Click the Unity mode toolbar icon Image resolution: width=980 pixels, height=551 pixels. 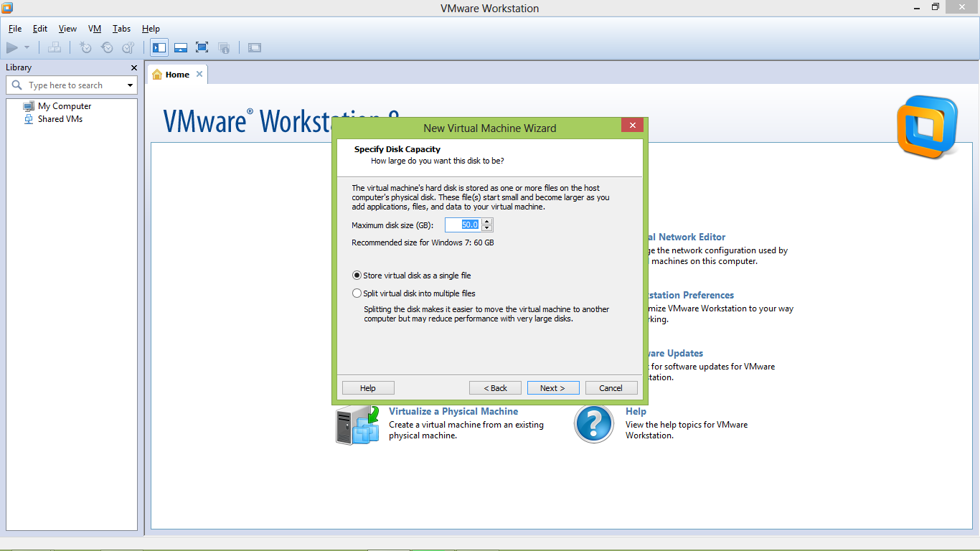pos(223,47)
